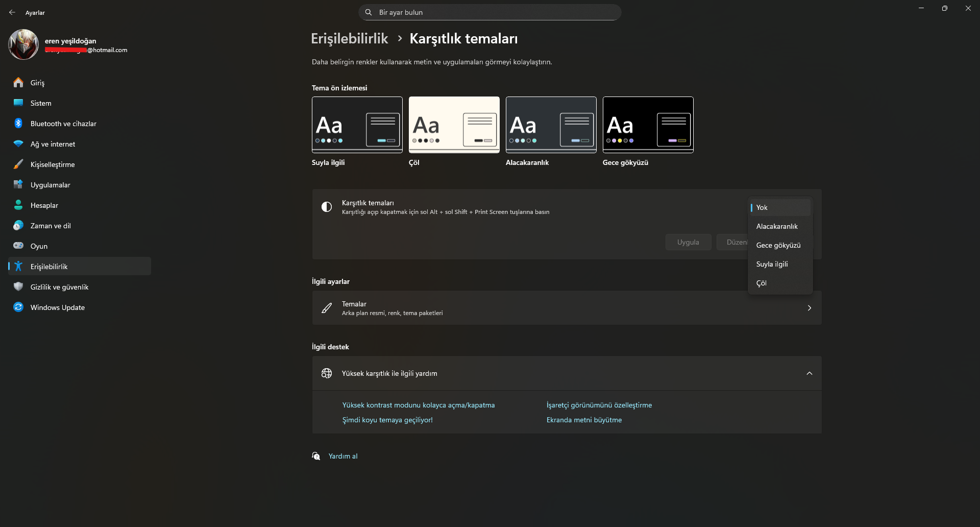The height and width of the screenshot is (527, 980).
Task: Collapse the Yüksek karşıtlık ile ilgili yardım section
Action: click(810, 373)
